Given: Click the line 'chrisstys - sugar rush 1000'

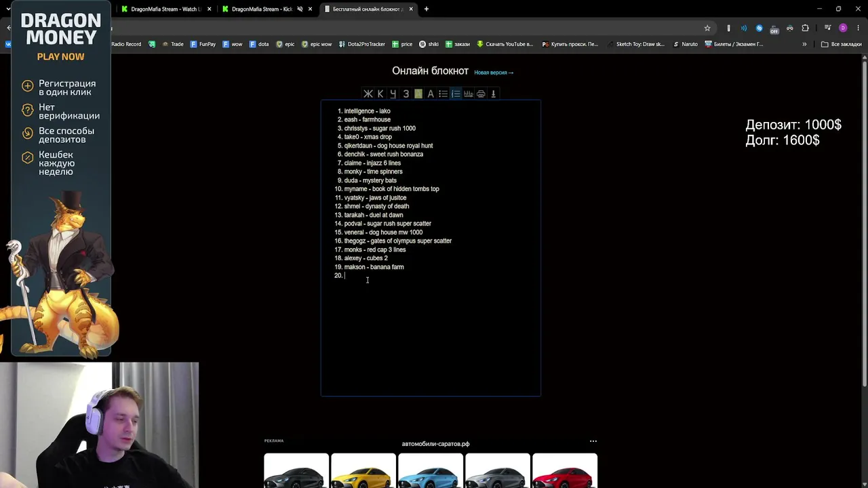Looking at the screenshot, I should tap(380, 128).
